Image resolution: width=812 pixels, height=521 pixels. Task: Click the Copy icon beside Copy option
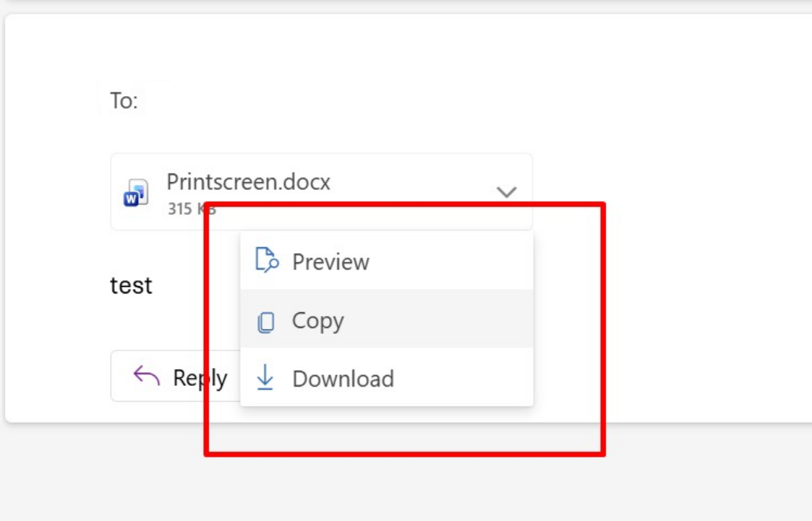point(265,320)
